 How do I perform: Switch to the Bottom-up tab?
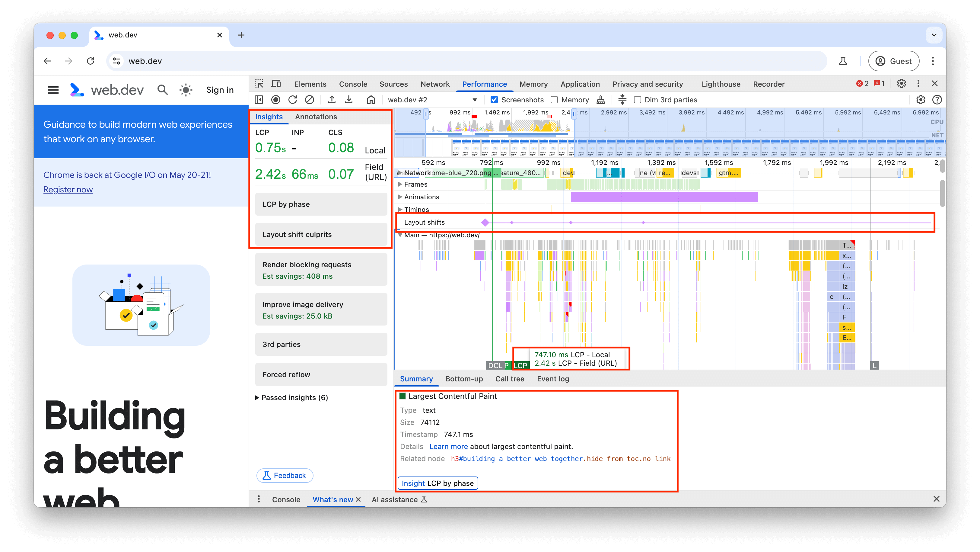464,378
